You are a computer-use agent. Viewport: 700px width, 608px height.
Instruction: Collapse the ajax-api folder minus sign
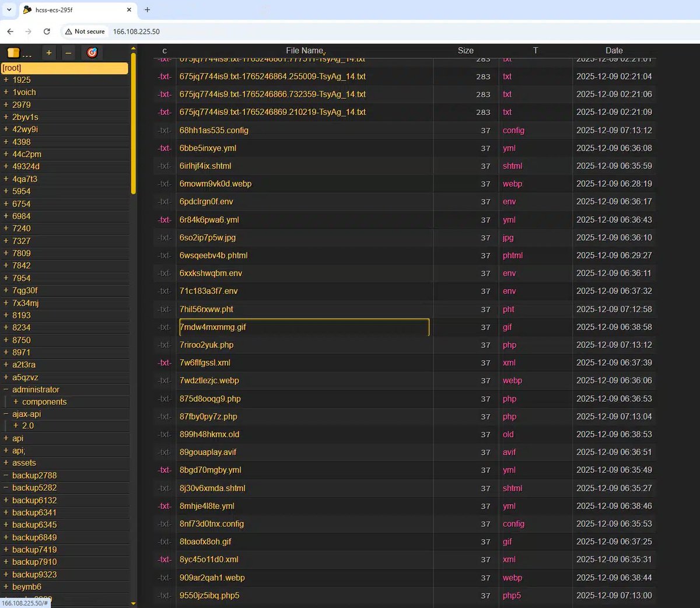pos(6,414)
